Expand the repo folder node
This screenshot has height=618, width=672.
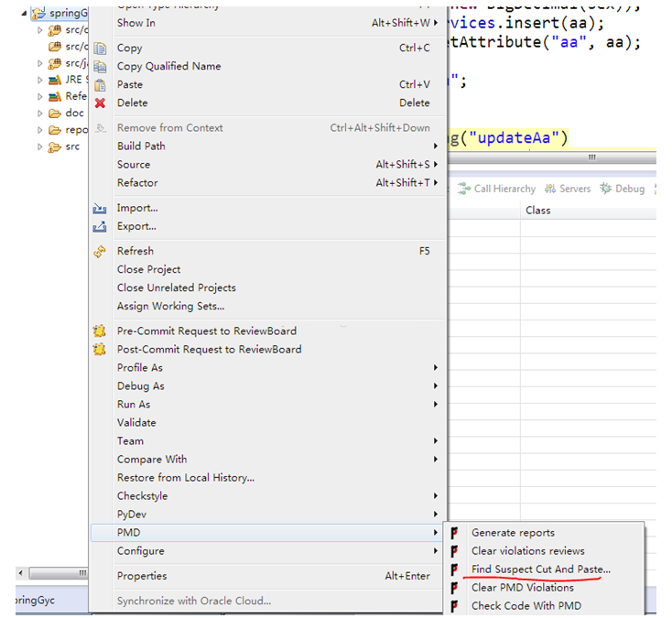click(x=40, y=130)
